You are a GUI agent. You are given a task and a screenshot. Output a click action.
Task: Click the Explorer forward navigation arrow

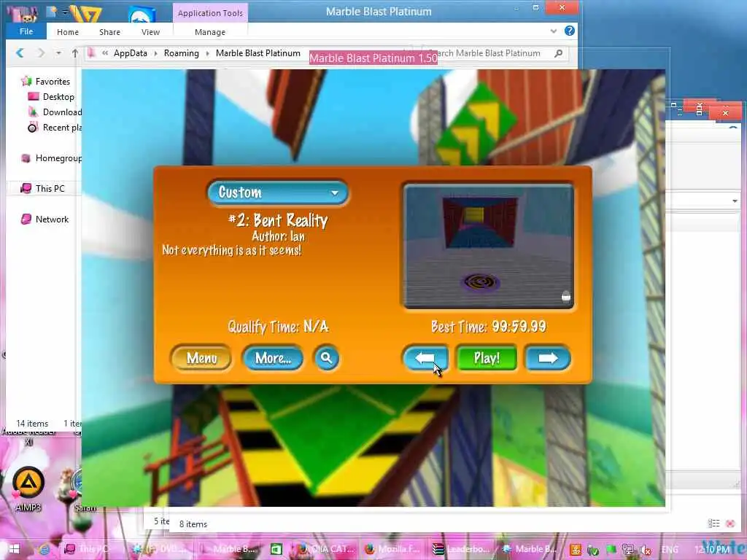41,52
